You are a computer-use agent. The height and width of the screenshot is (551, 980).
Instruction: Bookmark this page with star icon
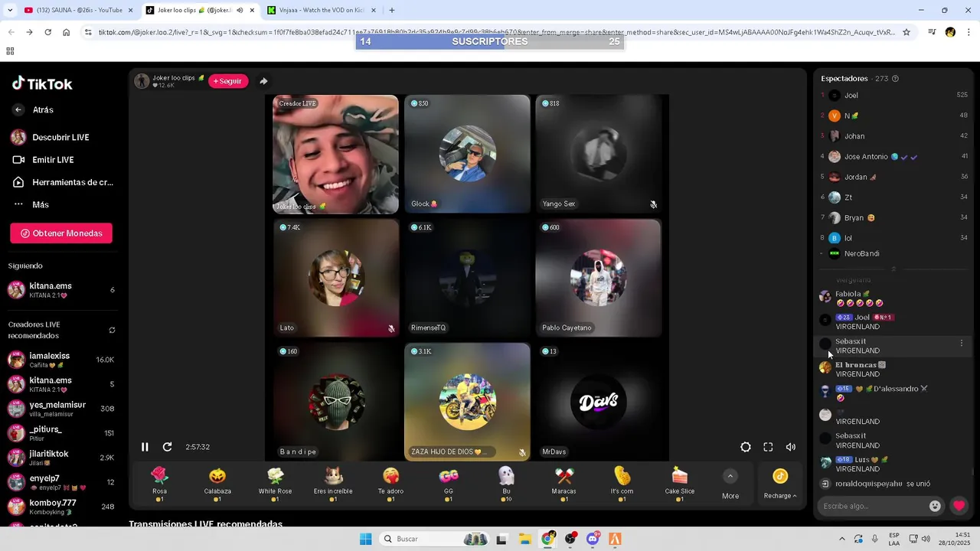906,32
